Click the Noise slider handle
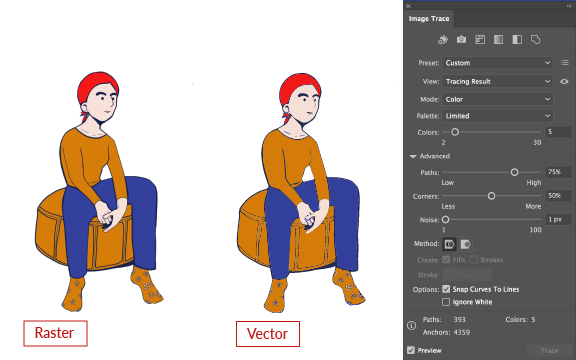This screenshot has height=360, width=576. coord(445,220)
